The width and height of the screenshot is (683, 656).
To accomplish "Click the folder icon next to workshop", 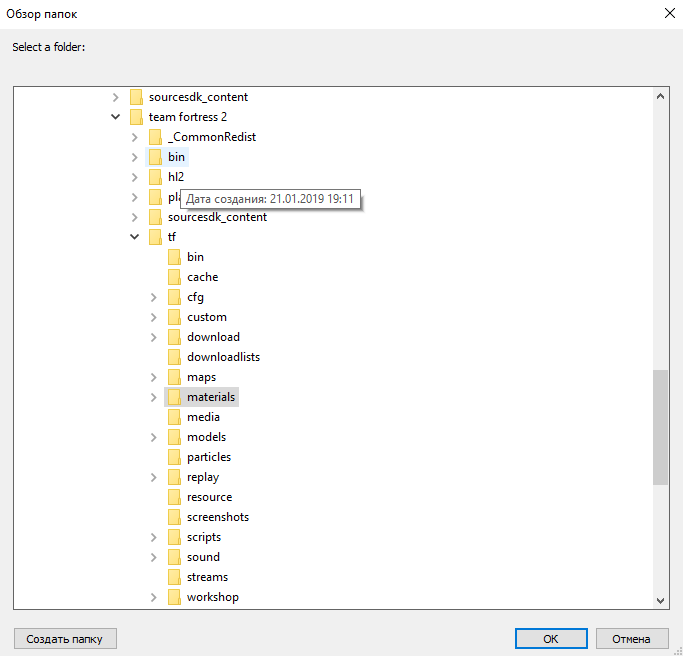I will (x=174, y=597).
